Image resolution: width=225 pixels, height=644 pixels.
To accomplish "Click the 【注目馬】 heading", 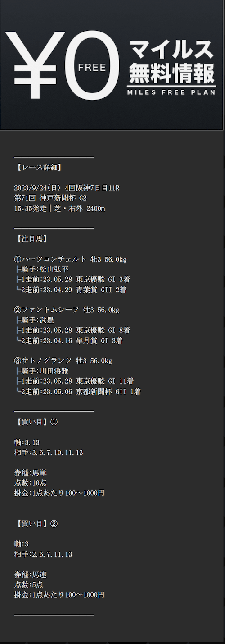I will tap(31, 239).
